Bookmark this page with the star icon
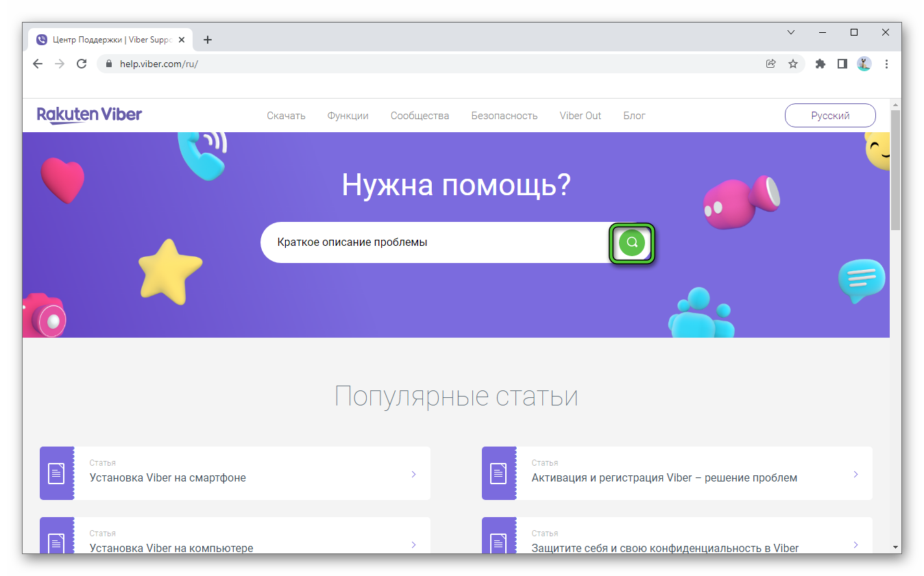The image size is (924, 576). pos(793,64)
